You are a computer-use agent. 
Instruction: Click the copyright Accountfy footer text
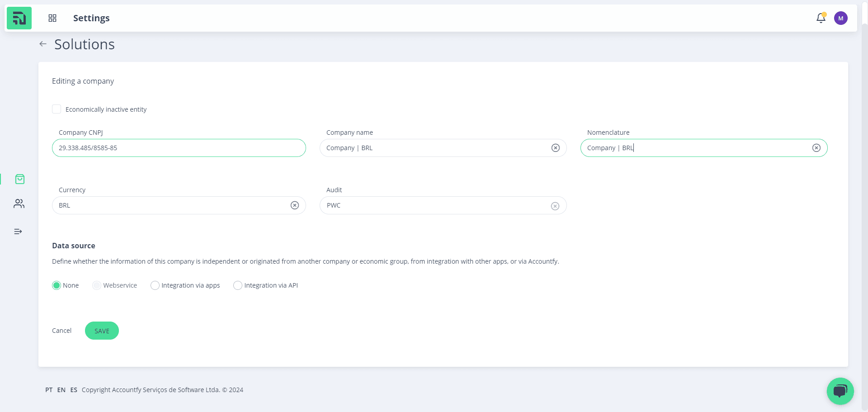tap(162, 390)
